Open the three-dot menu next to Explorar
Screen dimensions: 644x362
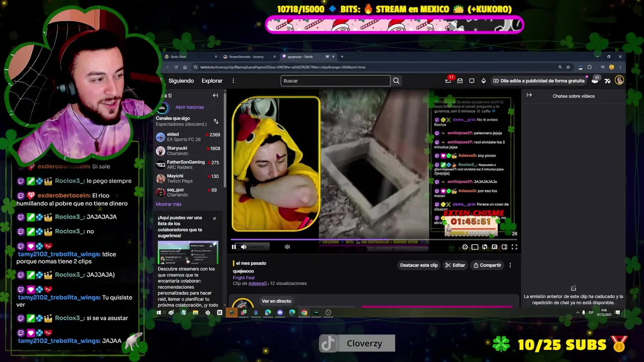pos(233,80)
